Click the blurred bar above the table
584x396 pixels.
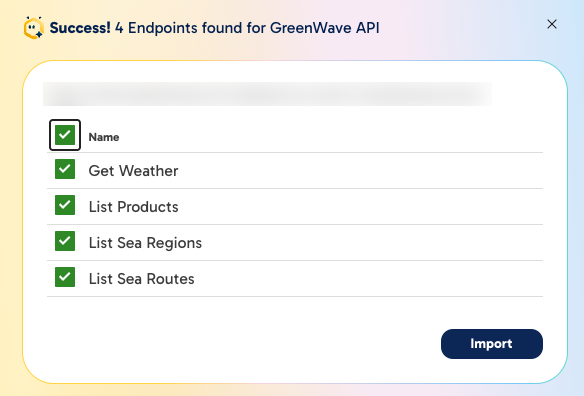[x=267, y=94]
